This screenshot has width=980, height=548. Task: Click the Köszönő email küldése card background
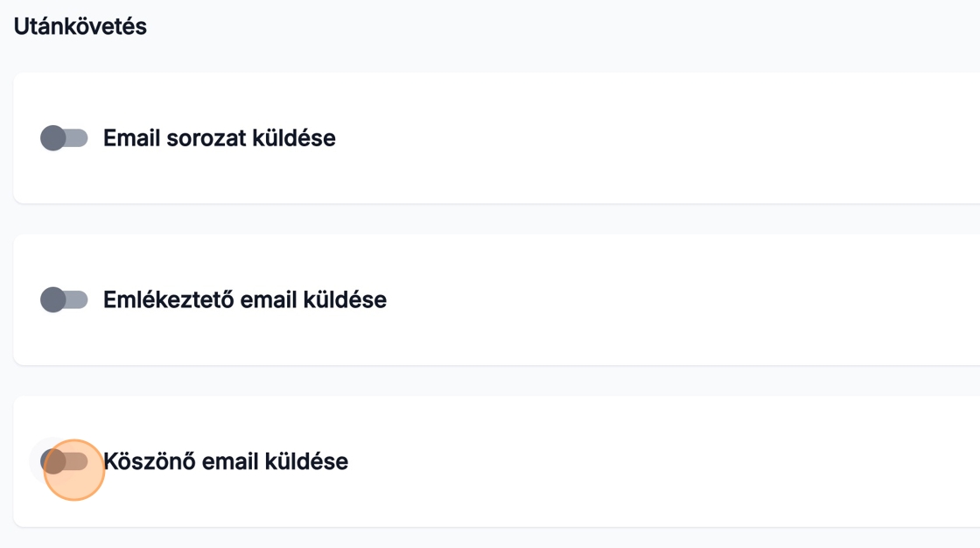[656, 461]
